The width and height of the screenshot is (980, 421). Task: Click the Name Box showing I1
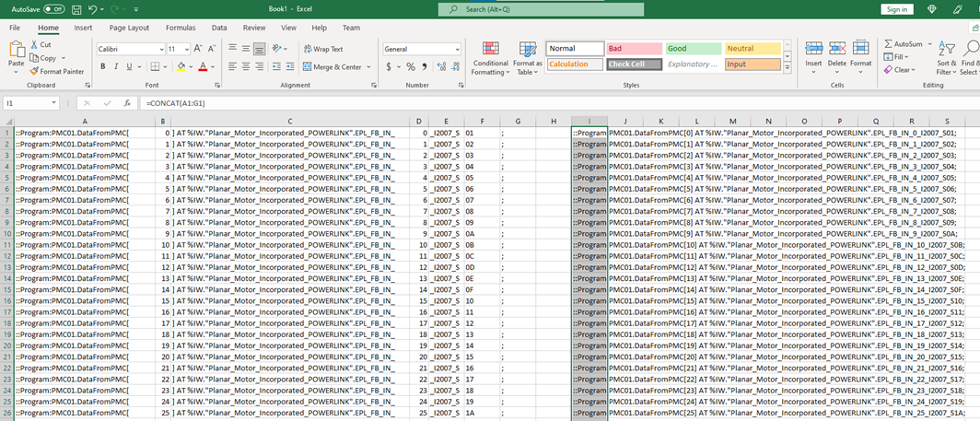(x=28, y=103)
